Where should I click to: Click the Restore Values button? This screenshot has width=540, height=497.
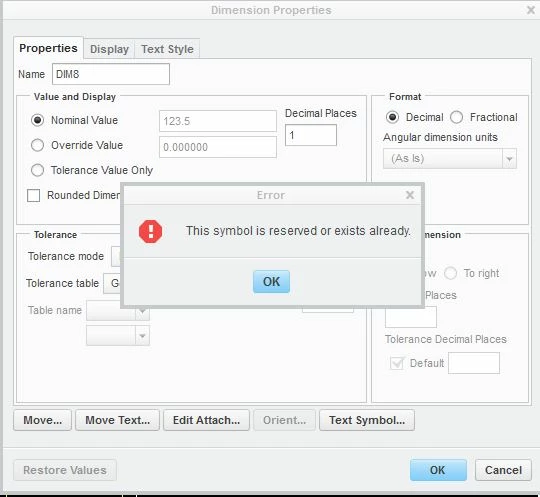[65, 470]
